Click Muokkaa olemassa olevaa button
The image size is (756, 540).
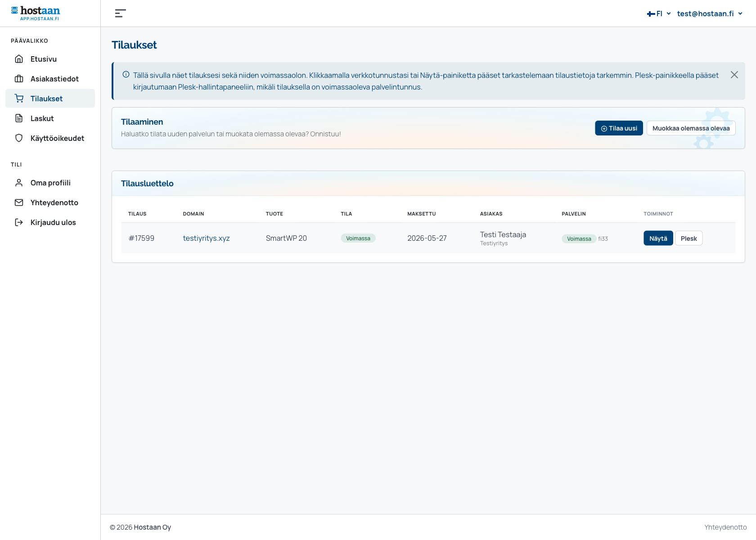691,128
